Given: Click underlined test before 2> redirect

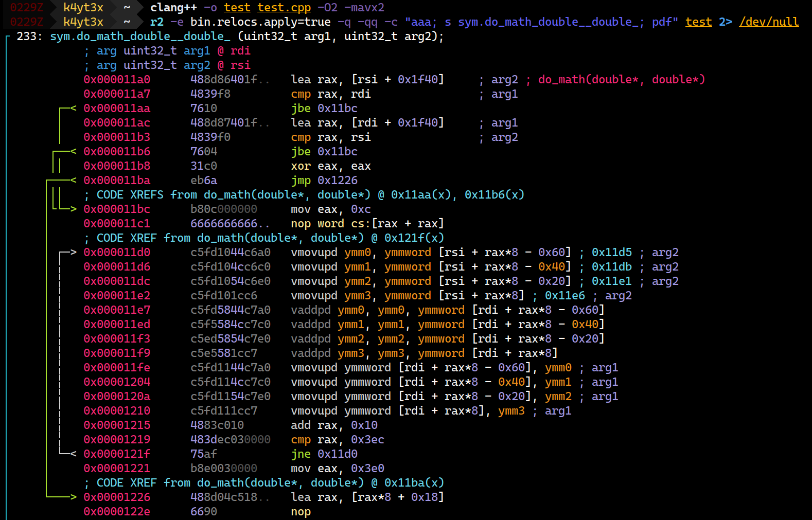Looking at the screenshot, I should click(699, 22).
